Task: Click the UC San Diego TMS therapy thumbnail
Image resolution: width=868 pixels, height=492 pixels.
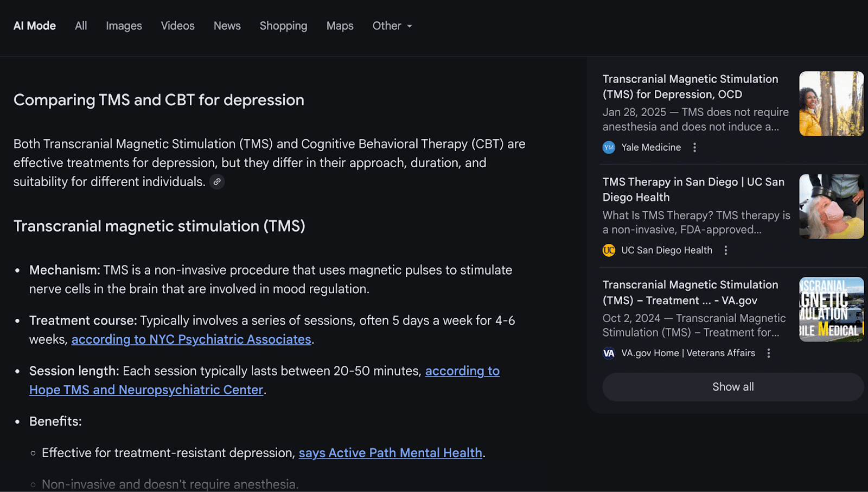Action: [x=831, y=206]
